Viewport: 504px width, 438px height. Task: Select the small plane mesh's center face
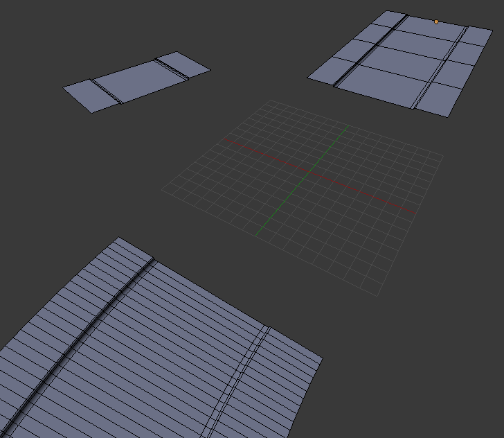tap(139, 80)
